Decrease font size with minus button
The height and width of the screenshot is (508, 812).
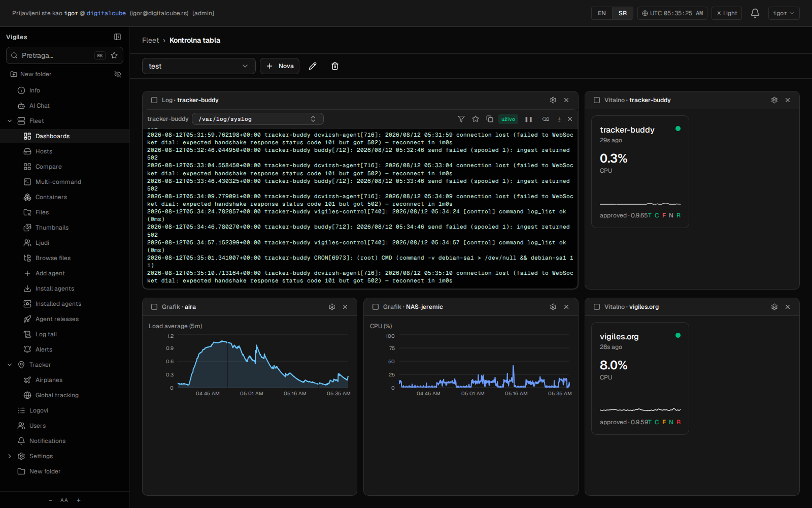click(x=50, y=500)
